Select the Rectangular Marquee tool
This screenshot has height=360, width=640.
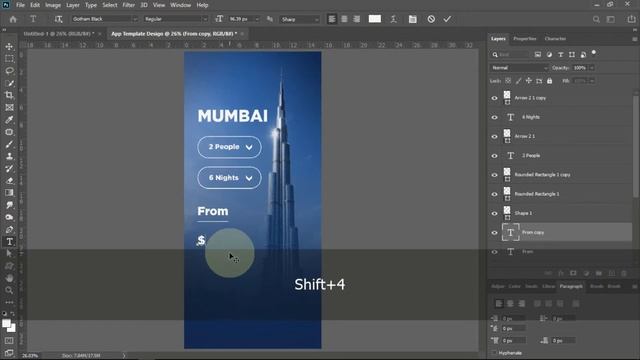(9, 59)
